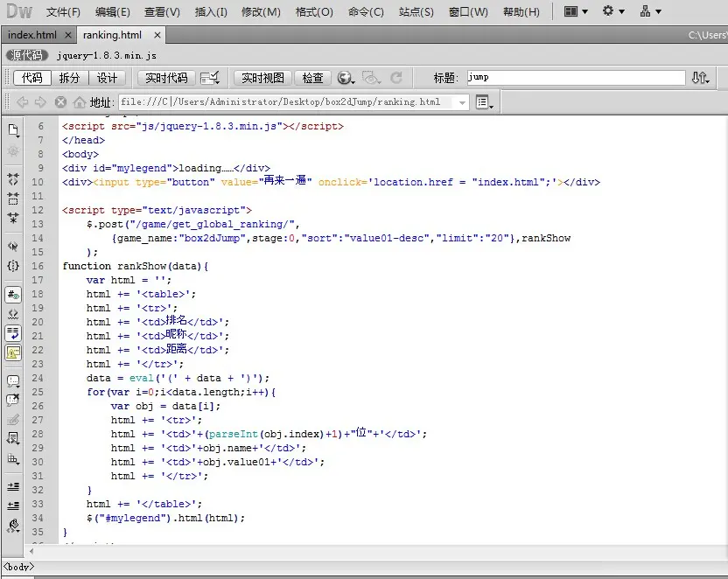This screenshot has height=579, width=728.
Task: Click the Expand All icon
Action: point(13,218)
